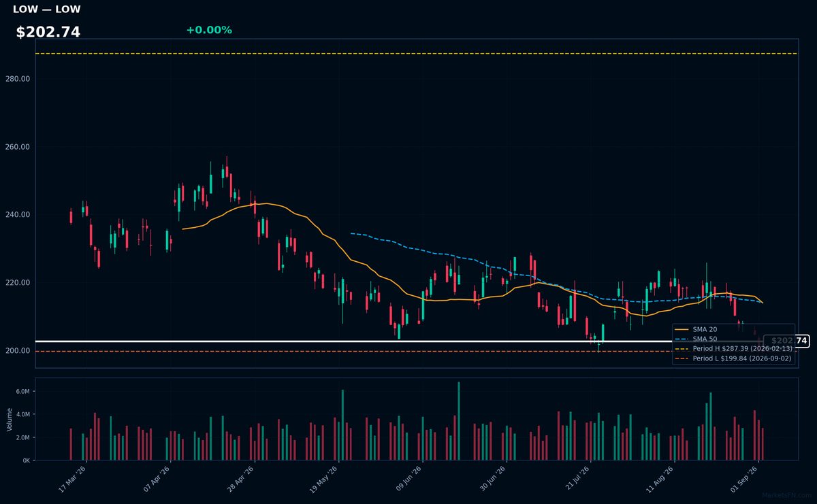Click the 260.00 price axis label
The image size is (817, 504).
pos(17,147)
